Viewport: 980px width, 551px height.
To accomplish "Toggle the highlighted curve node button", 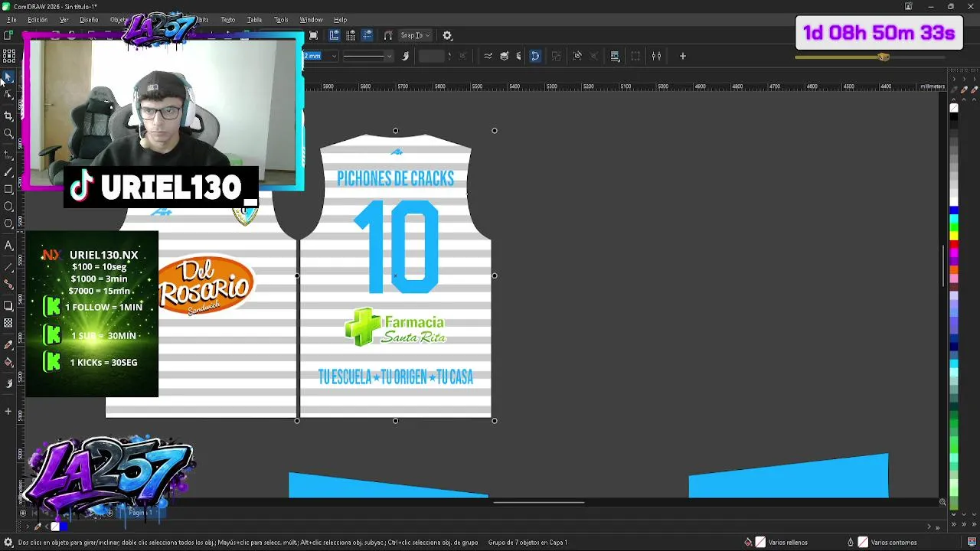I will pos(535,56).
